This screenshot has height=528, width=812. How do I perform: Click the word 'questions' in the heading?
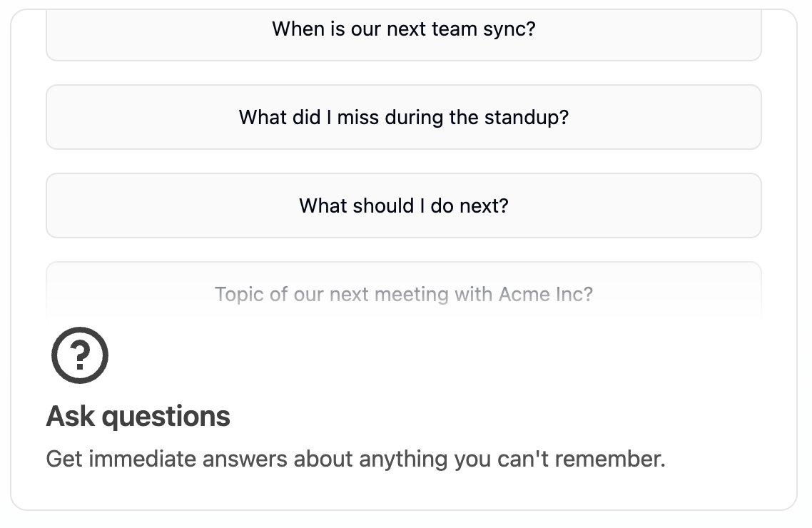166,417
